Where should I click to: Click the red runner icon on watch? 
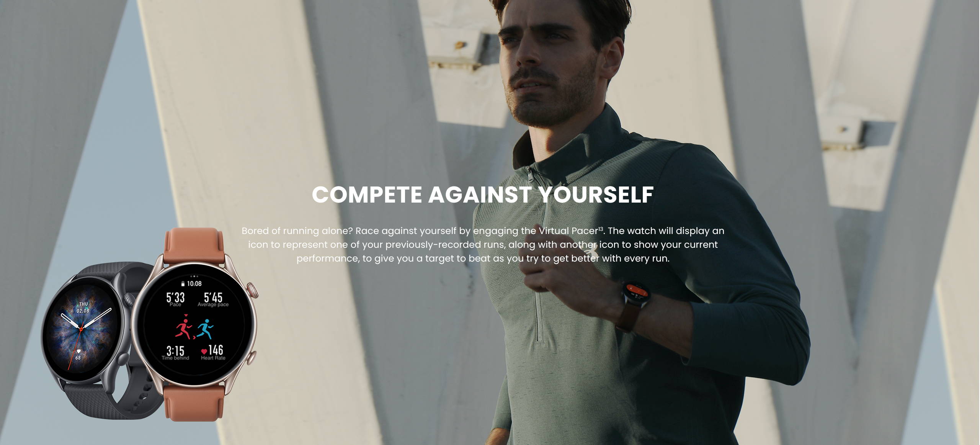[184, 329]
